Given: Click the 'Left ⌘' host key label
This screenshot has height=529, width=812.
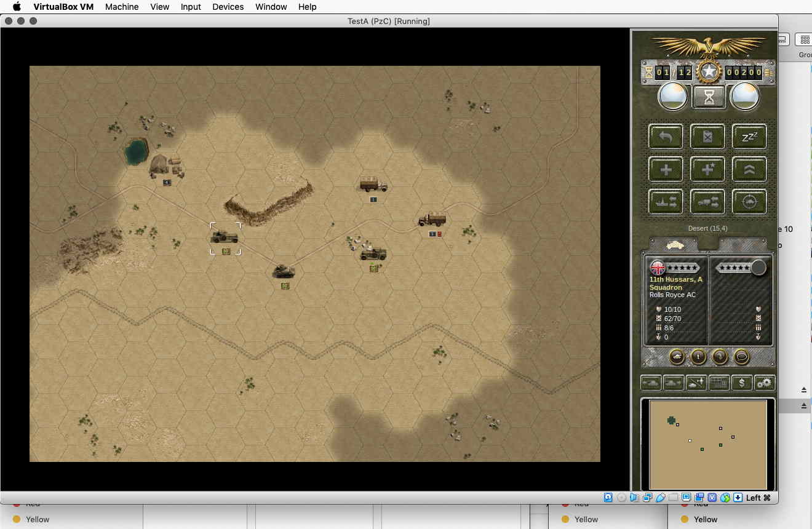Looking at the screenshot, I should (758, 498).
